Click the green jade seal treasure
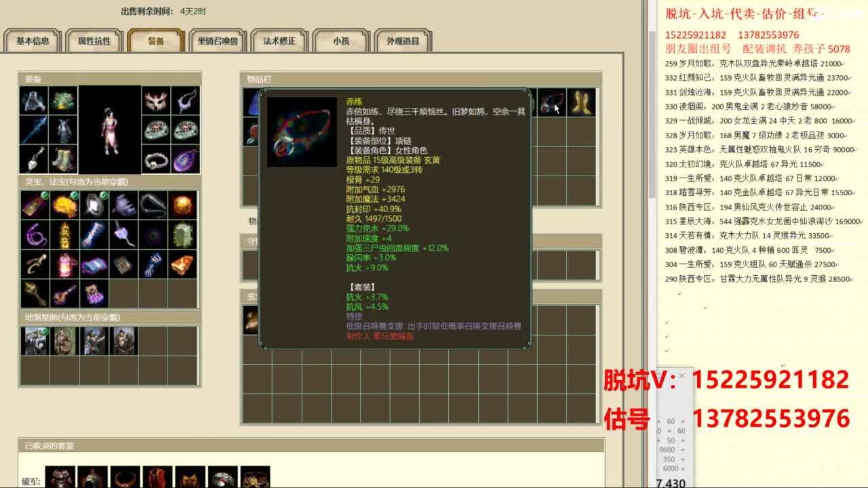Viewport: 868px width, 488px height. click(x=183, y=235)
